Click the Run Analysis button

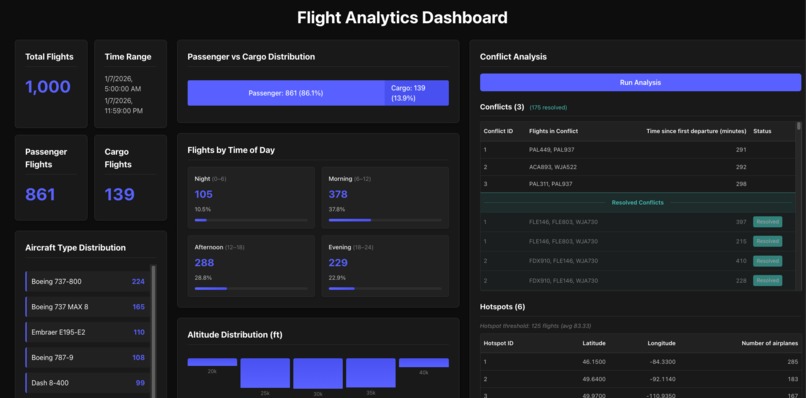coord(640,82)
